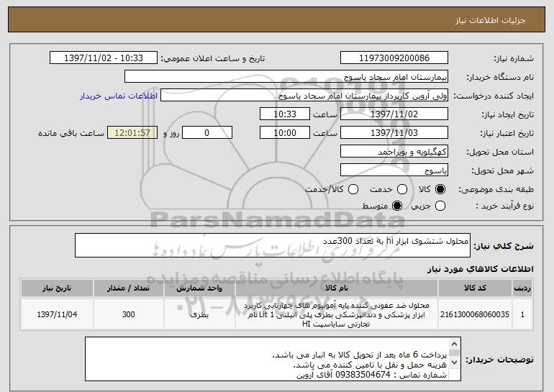The image size is (554, 392).
Task: Click the row number cell 1
Action: point(522,314)
